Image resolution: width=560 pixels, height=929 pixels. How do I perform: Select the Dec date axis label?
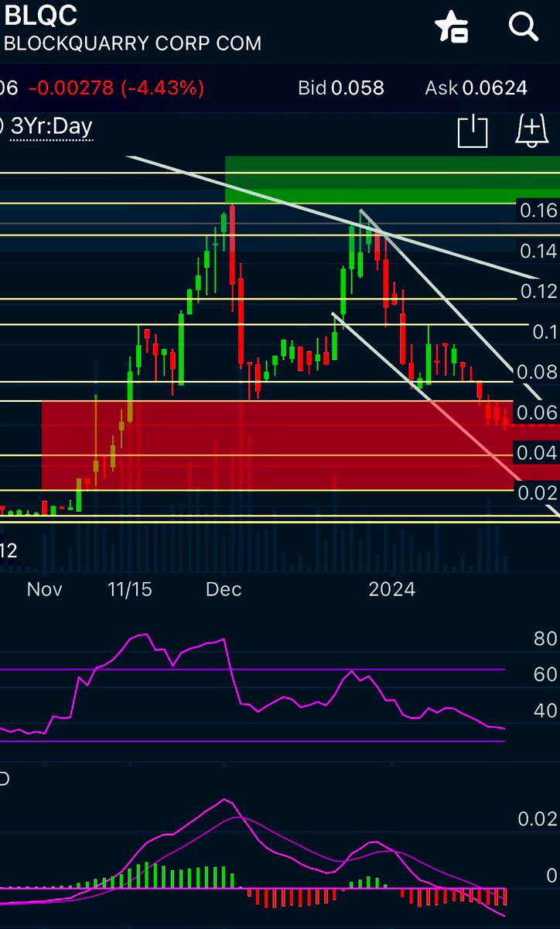(224, 589)
